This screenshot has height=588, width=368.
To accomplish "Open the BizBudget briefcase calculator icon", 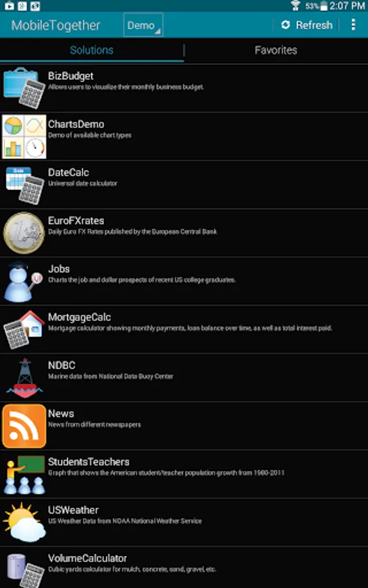I will [24, 88].
